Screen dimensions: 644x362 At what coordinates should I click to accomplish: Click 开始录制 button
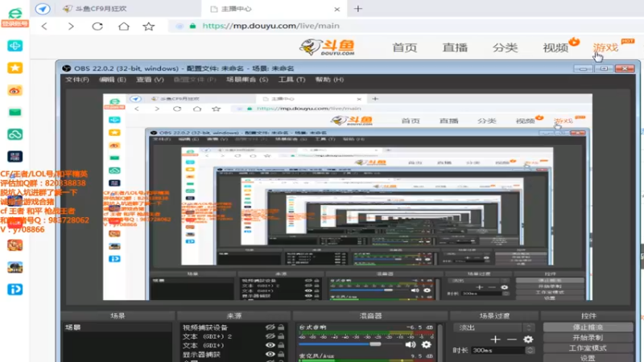coord(588,337)
